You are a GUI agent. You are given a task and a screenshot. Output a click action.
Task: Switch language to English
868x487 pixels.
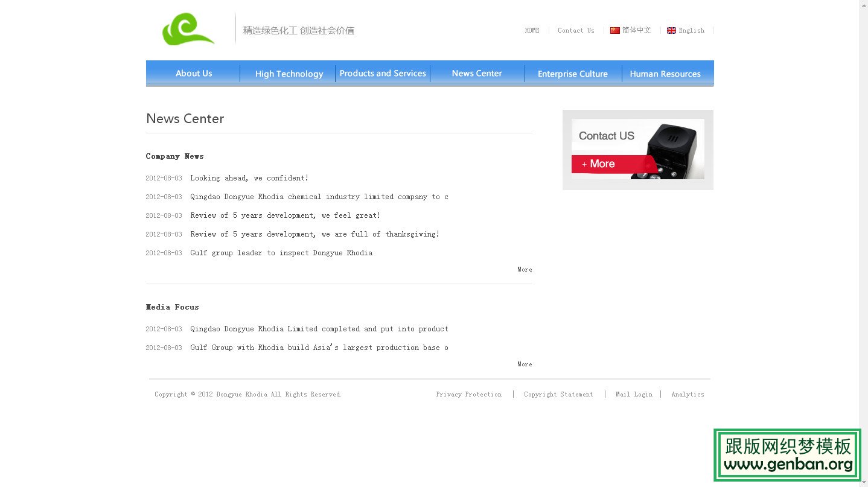coord(692,30)
